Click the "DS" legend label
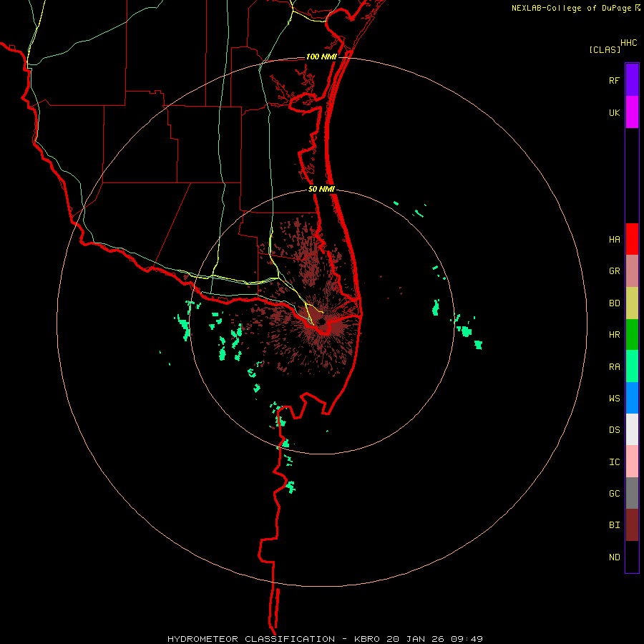This screenshot has width=644, height=644. [614, 430]
